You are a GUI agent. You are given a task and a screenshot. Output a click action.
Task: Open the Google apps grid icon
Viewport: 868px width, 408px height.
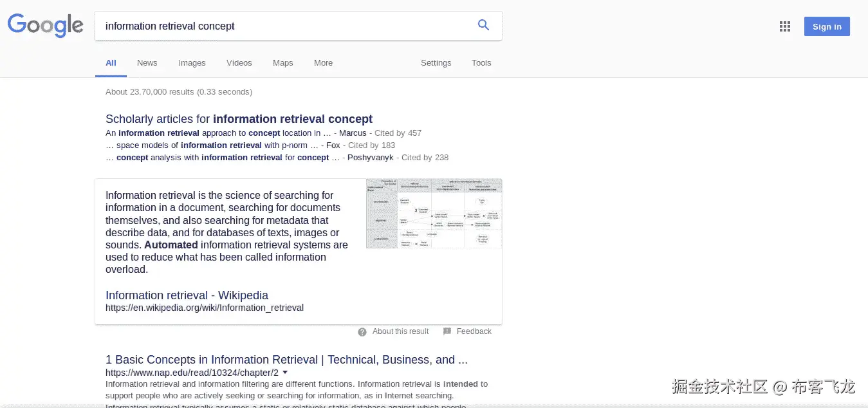pyautogui.click(x=785, y=26)
